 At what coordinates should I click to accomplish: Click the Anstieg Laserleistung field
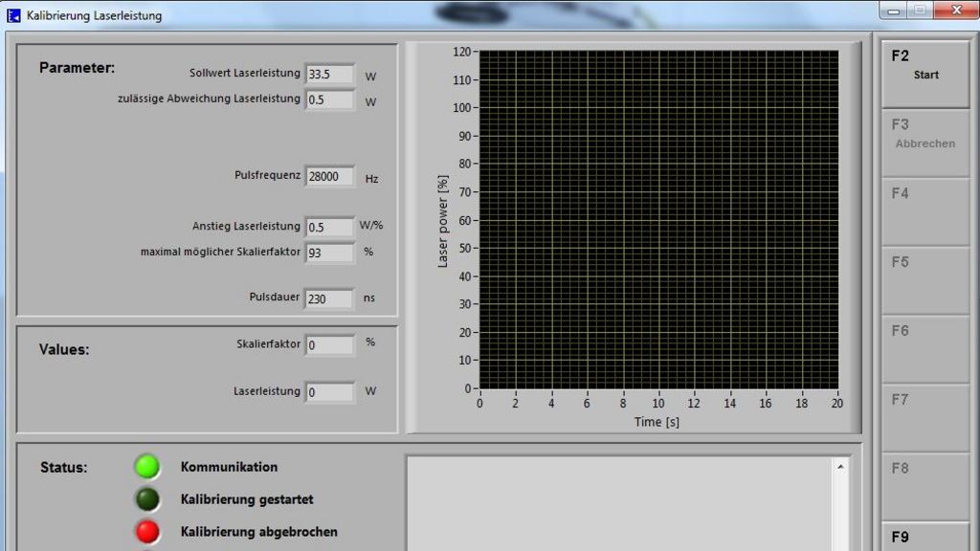pos(330,227)
